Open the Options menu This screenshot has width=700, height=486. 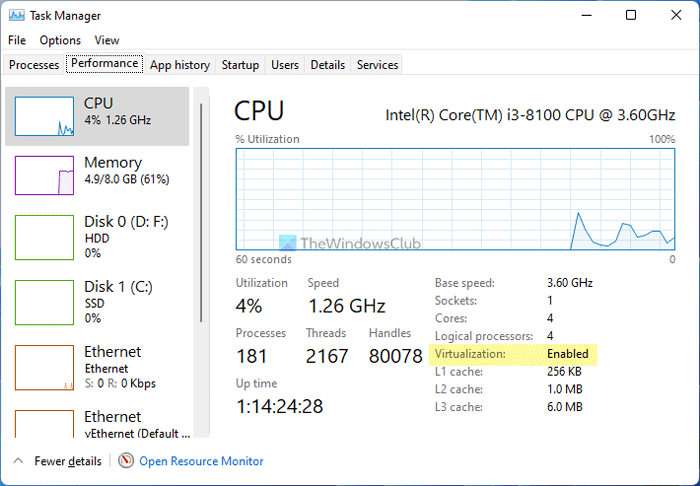[60, 40]
